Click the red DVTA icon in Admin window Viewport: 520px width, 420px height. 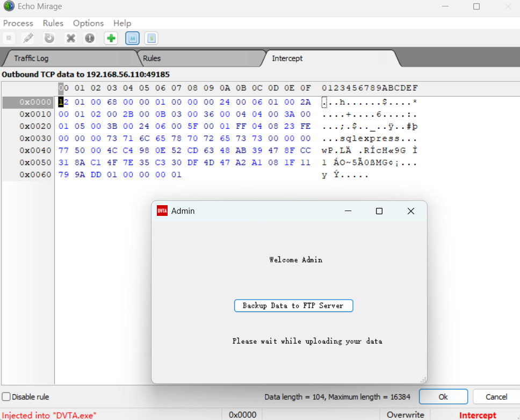pyautogui.click(x=162, y=211)
